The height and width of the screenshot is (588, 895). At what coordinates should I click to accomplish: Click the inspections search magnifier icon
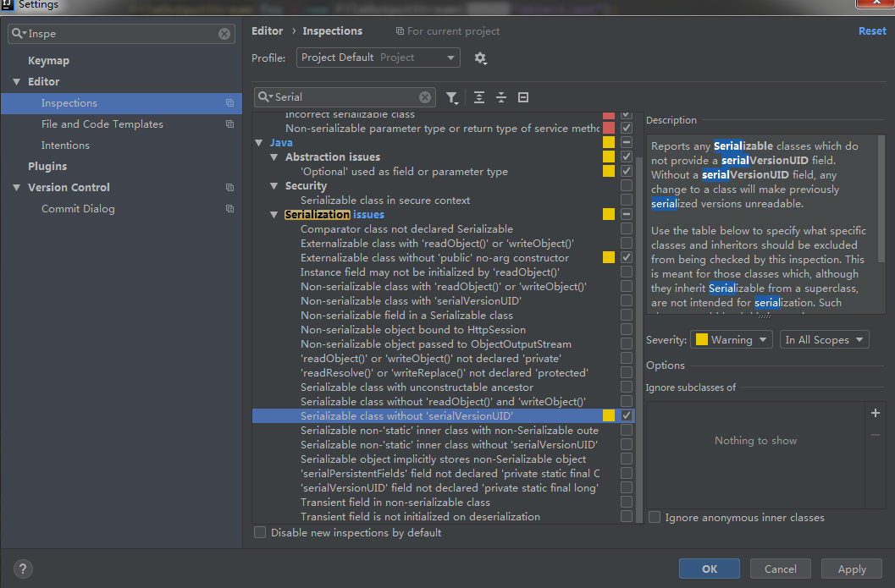coord(265,97)
